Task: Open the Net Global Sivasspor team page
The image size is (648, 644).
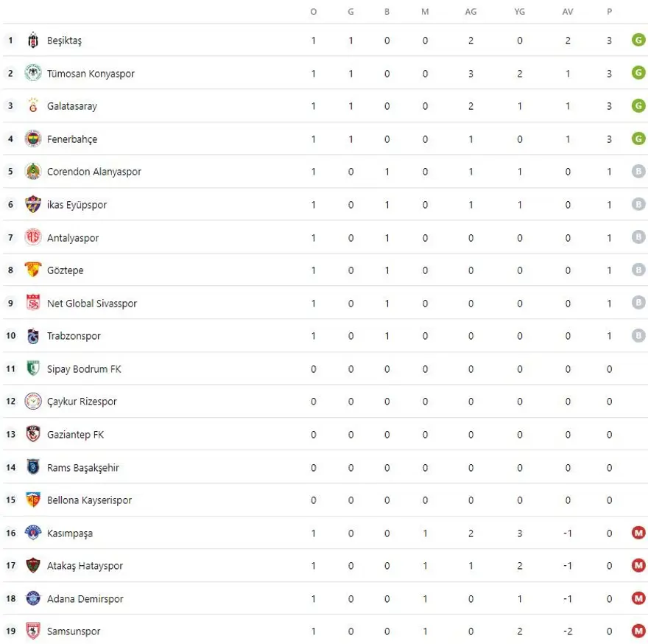Action: [x=91, y=304]
